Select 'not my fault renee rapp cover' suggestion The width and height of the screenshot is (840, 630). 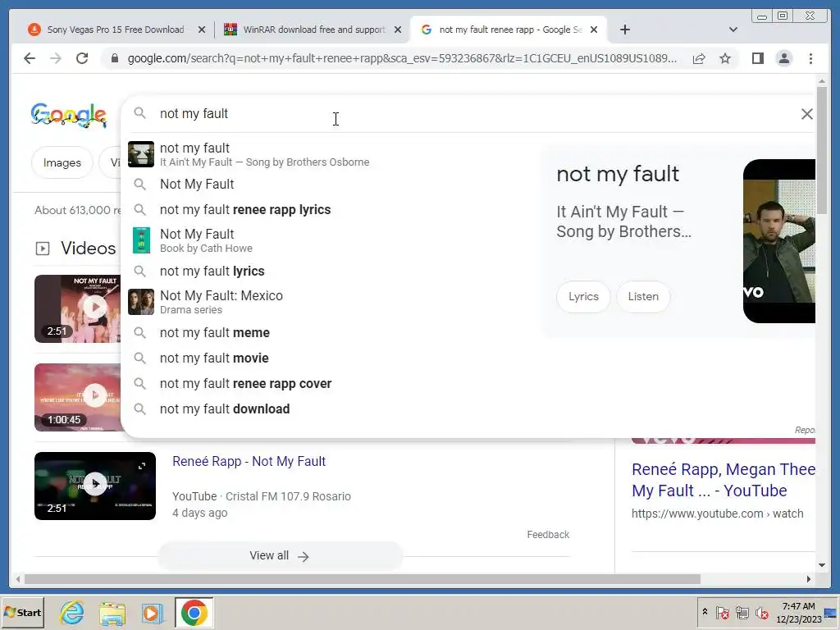[332, 384]
